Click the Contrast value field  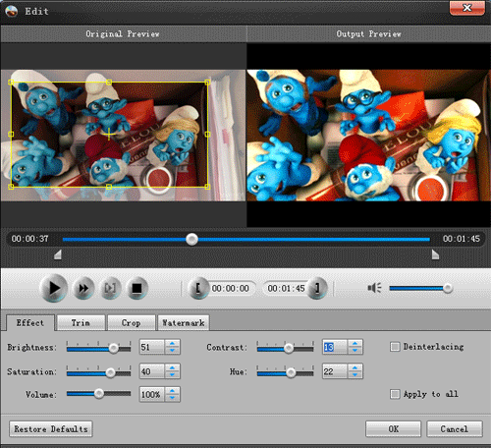pyautogui.click(x=335, y=347)
